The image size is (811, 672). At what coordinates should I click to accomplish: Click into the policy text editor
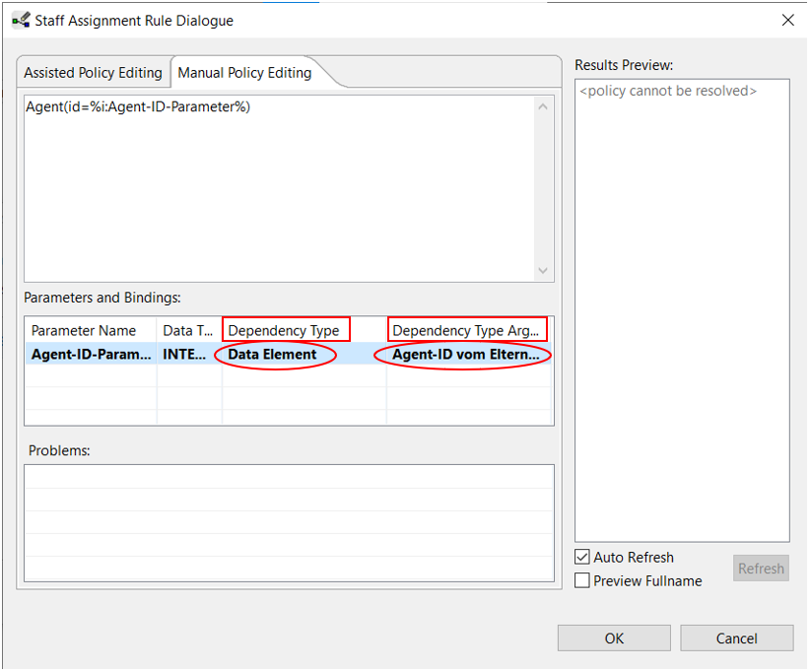276,187
